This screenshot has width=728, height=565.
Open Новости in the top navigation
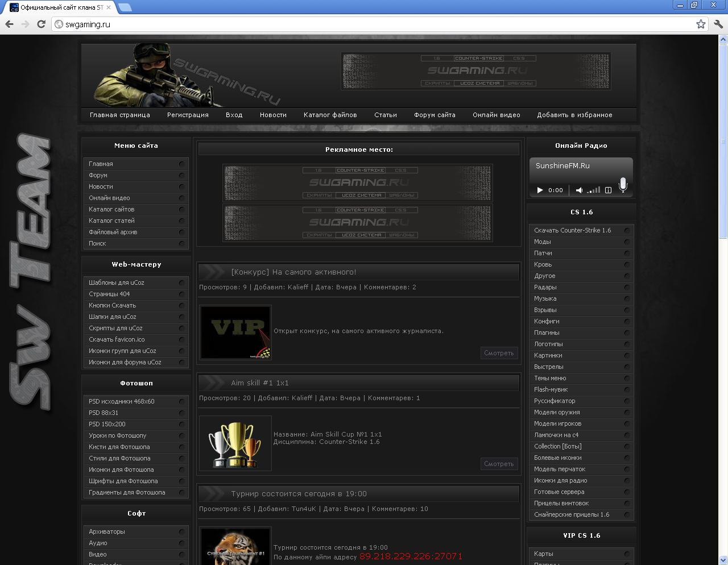click(273, 115)
